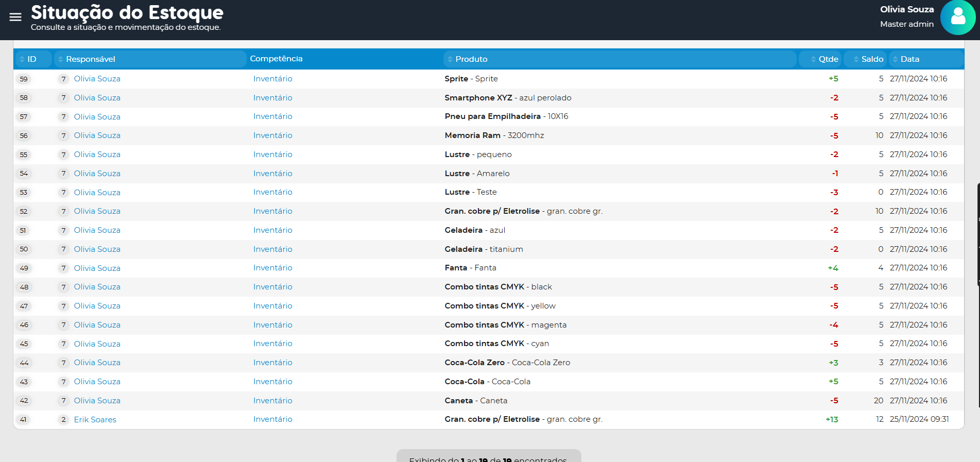Click Memoria Ram 3200mhz product entry
The image size is (980, 462).
(494, 135)
